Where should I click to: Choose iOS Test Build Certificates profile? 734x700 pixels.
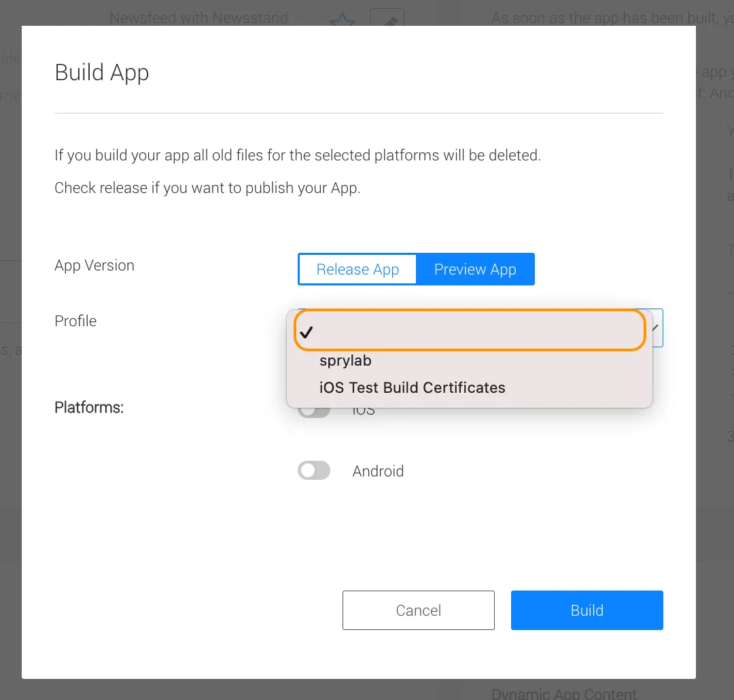(470, 387)
